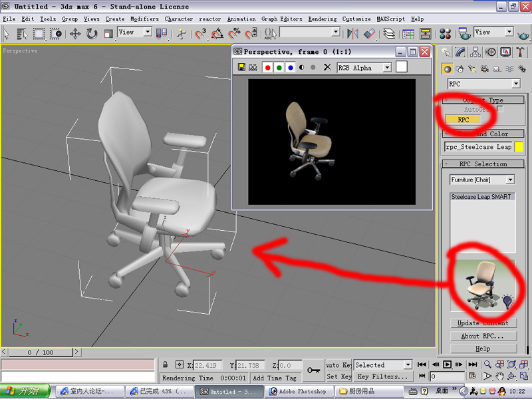This screenshot has height=399, width=532.
Task: Click the rpc_Steelcase Leap name field
Action: (x=478, y=147)
